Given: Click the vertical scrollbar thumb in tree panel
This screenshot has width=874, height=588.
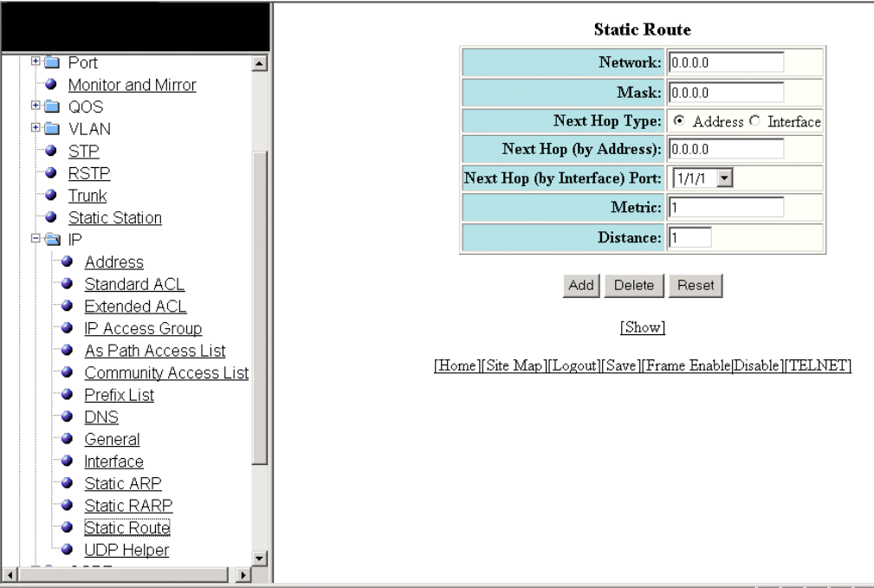Looking at the screenshot, I should [x=259, y=307].
